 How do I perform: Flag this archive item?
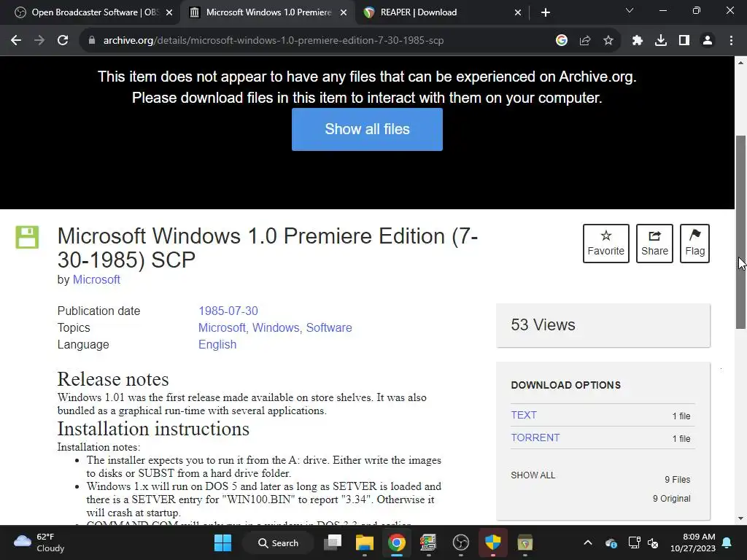click(x=694, y=244)
